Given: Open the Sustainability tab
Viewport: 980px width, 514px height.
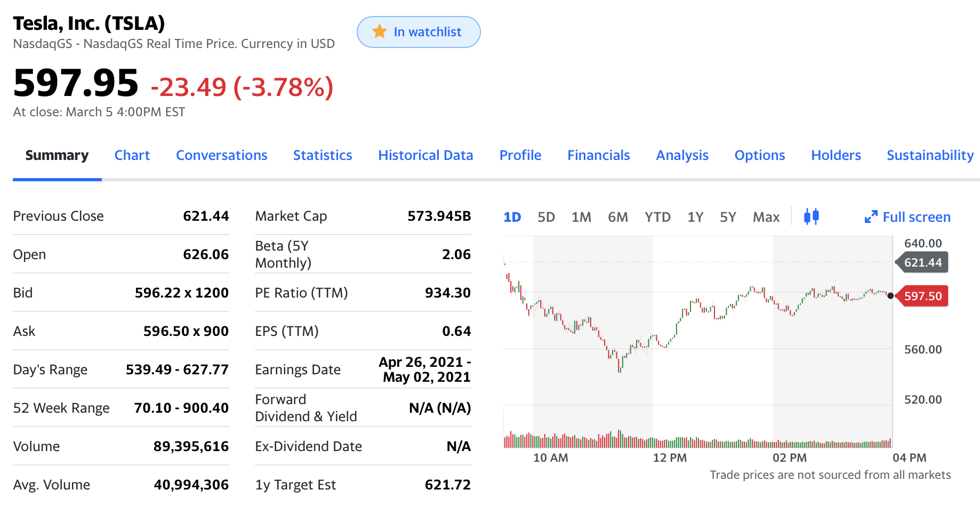Looking at the screenshot, I should 930,155.
